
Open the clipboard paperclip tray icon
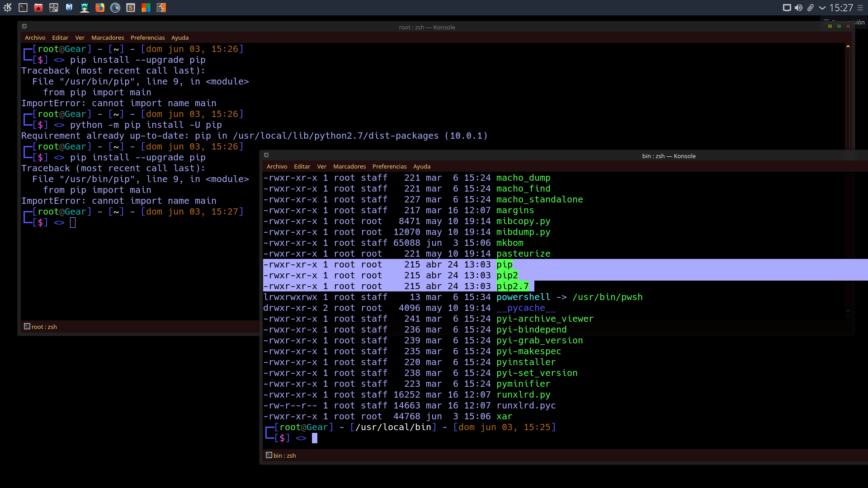pyautogui.click(x=811, y=8)
